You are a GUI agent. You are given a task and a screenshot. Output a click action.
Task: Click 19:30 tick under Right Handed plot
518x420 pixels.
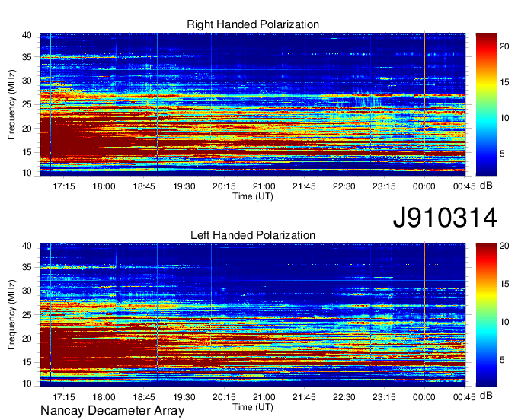[x=184, y=186]
